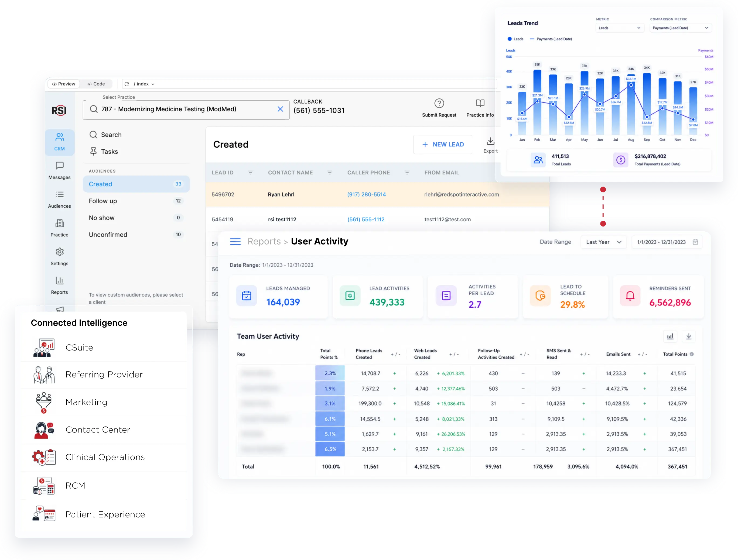This screenshot has height=560, width=738.
Task: Switch to the Preview tab
Action: point(64,84)
